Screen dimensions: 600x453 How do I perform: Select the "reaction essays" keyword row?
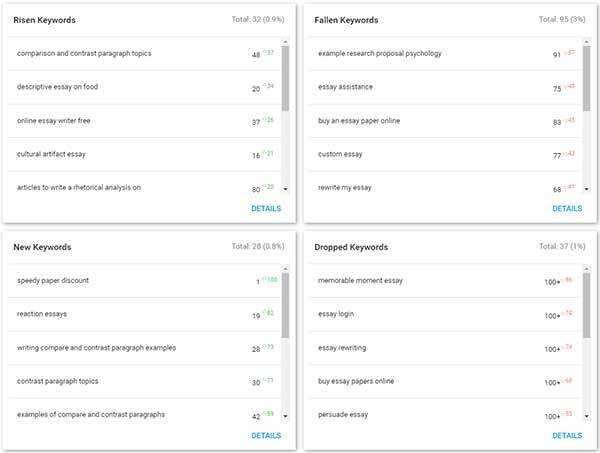pyautogui.click(x=42, y=314)
